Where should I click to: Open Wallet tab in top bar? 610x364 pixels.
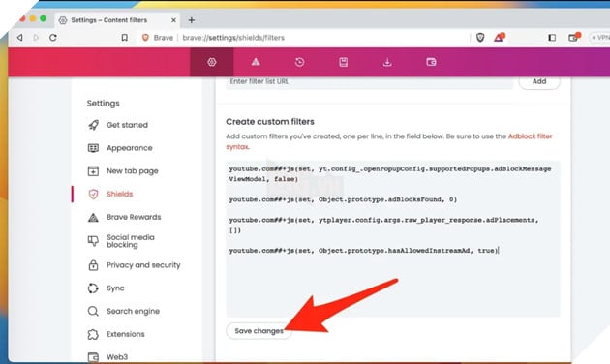[431, 62]
